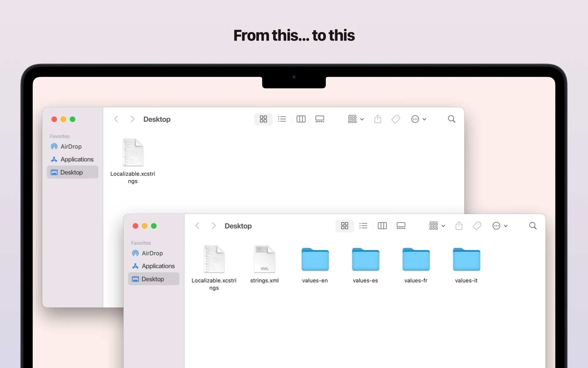Go forward in the back Finder window

point(132,119)
